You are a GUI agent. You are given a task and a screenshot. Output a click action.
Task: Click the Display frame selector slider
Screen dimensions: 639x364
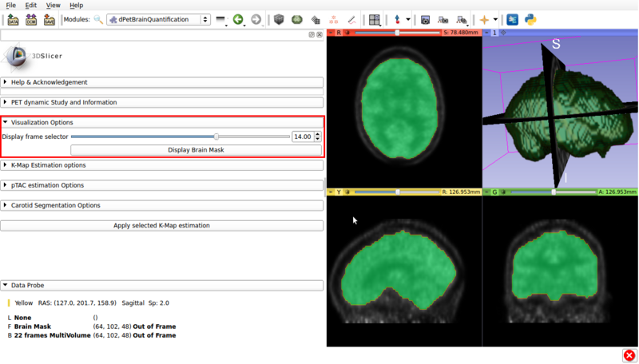180,136
